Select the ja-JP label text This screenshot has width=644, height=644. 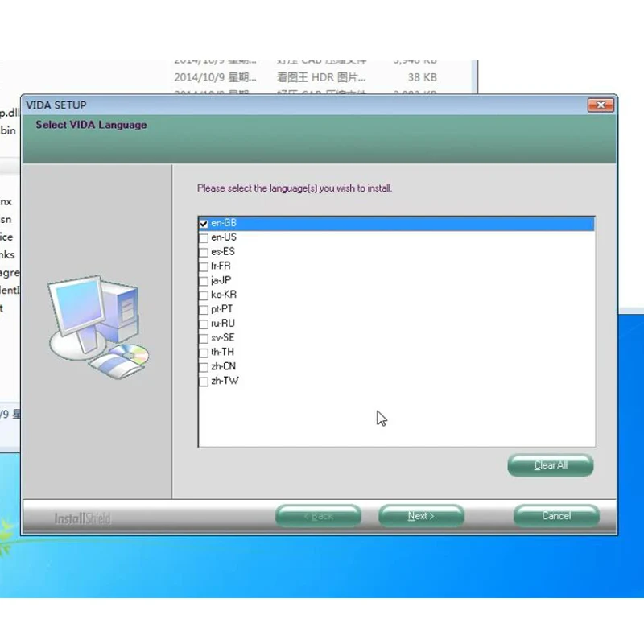click(221, 280)
